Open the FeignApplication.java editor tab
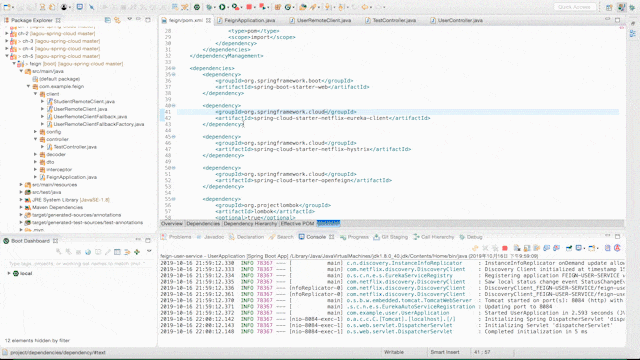The width and height of the screenshot is (640, 360). (249, 20)
